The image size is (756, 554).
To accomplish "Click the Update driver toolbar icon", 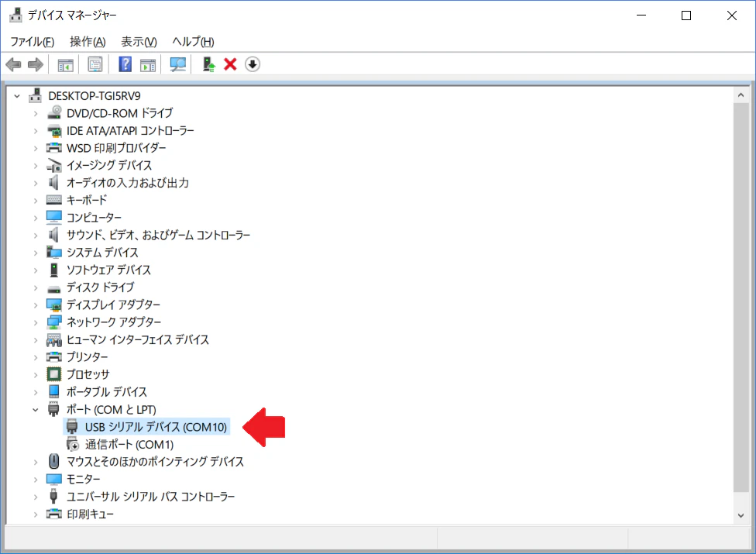I will [x=209, y=64].
